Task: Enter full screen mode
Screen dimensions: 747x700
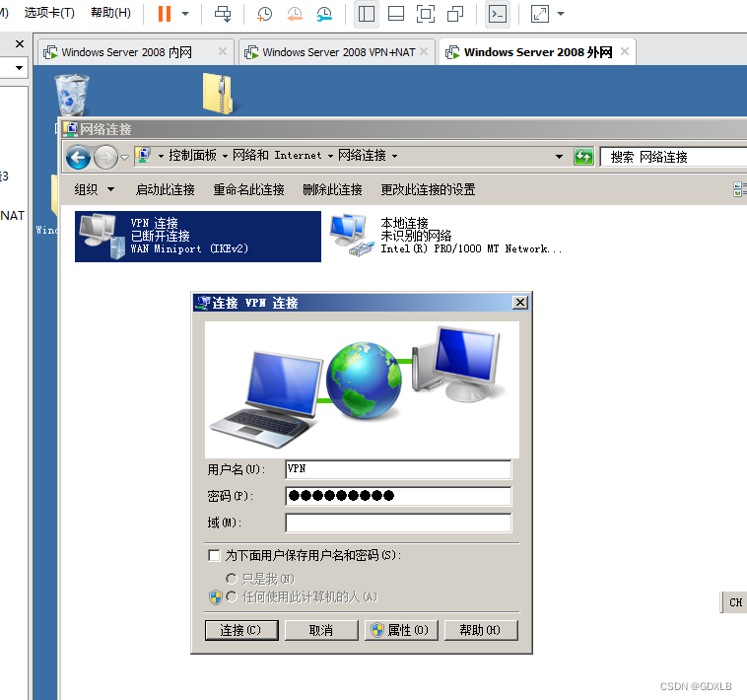Action: coord(426,14)
